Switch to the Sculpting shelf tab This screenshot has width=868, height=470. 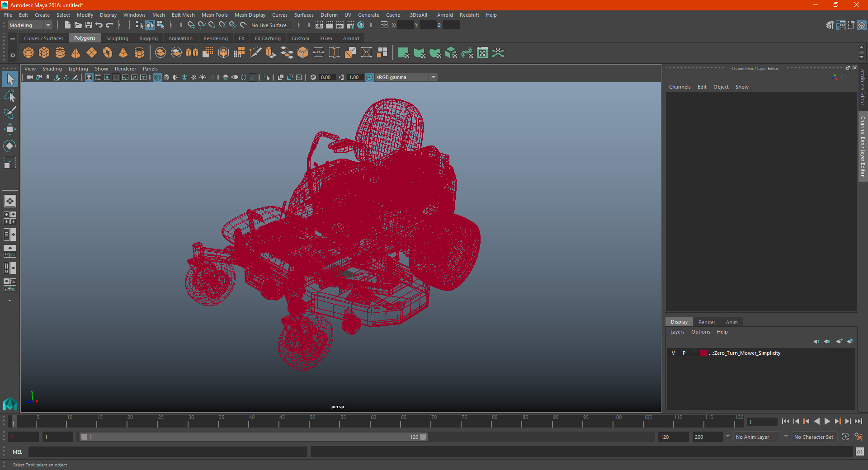click(x=117, y=38)
